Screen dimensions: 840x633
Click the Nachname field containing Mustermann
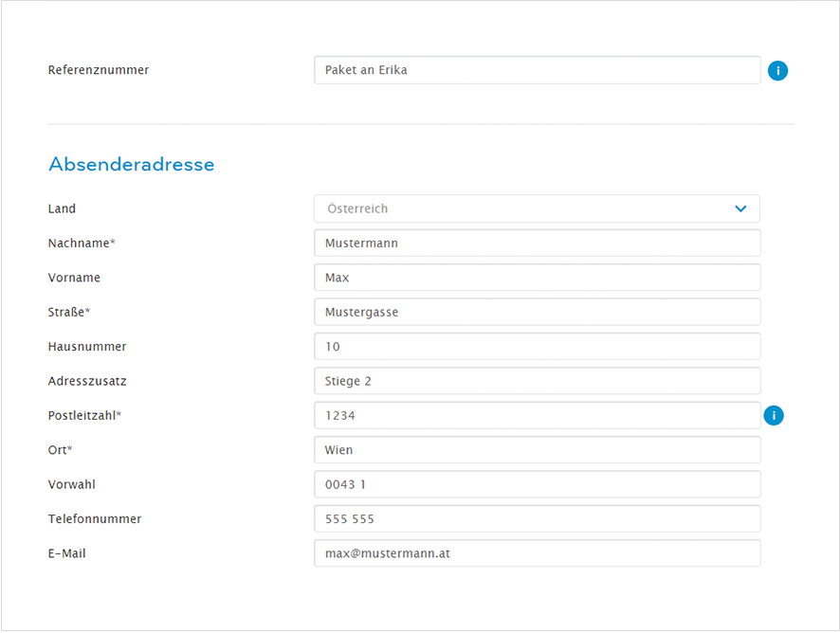tap(538, 244)
